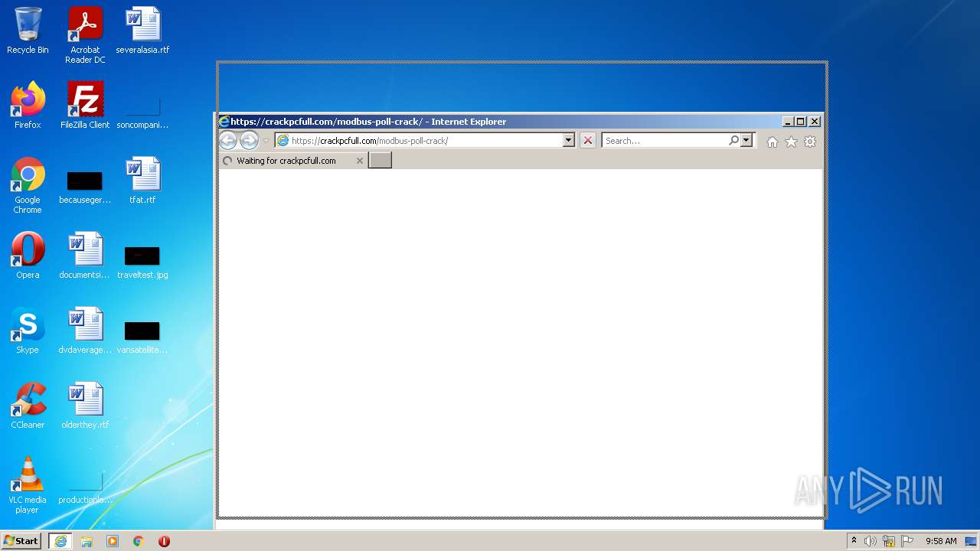The height and width of the screenshot is (551, 980).
Task: Select vansatellite... desktop file
Action: (x=142, y=337)
